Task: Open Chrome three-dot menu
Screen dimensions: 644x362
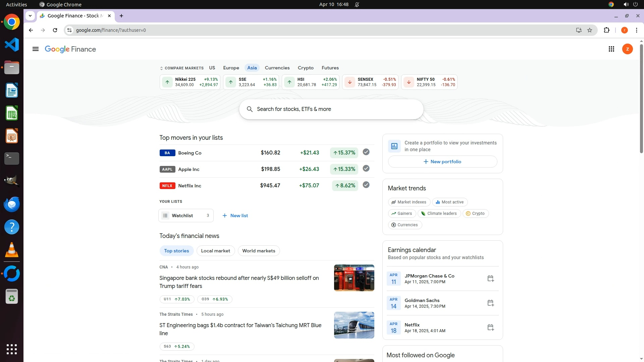Action: (636, 30)
